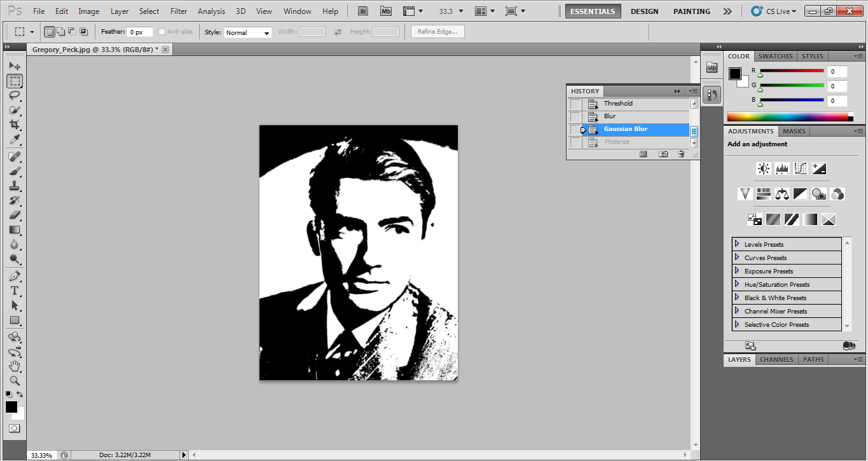Viewport: 868px width, 461px height.
Task: Click the color spectrum ramp bar
Action: point(787,117)
